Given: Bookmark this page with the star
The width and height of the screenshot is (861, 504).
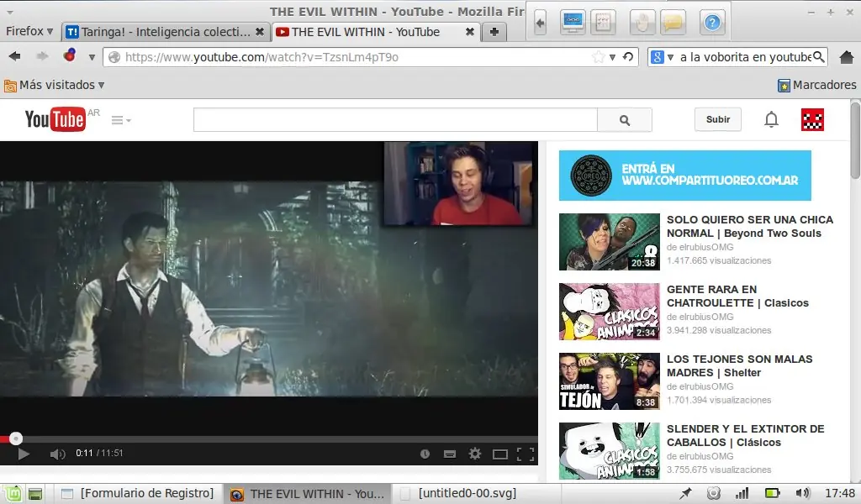Looking at the screenshot, I should coord(599,57).
